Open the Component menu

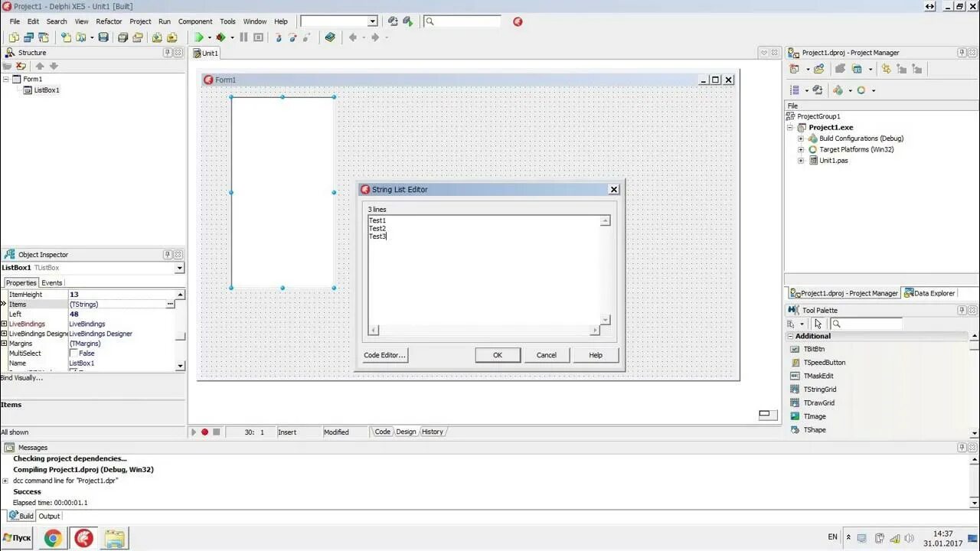(x=195, y=21)
